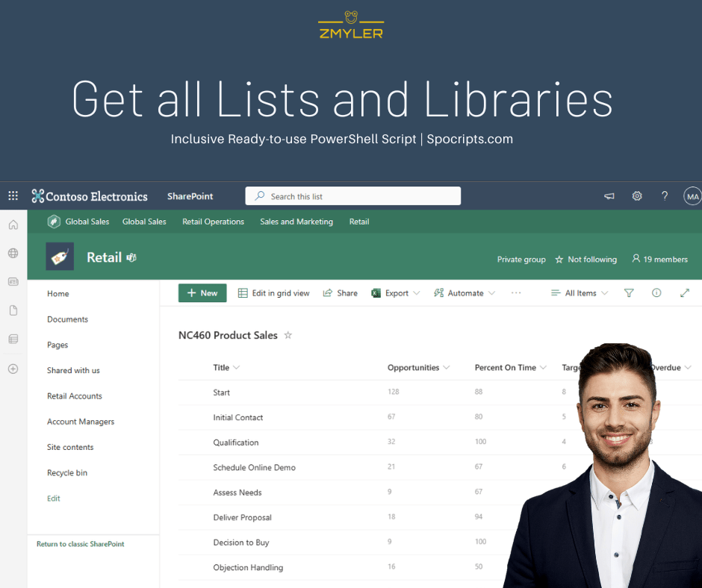702x588 pixels.
Task: Toggle Not following for the Retail site
Action: (585, 259)
